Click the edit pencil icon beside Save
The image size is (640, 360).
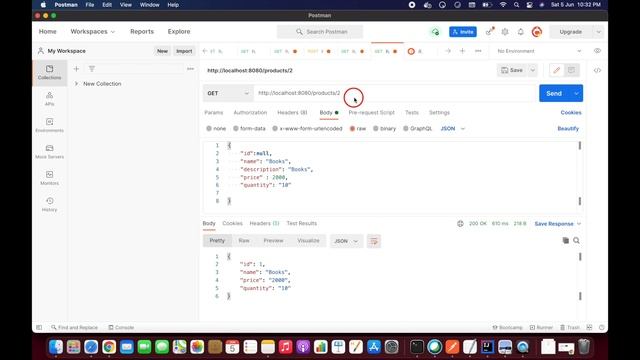click(556, 70)
